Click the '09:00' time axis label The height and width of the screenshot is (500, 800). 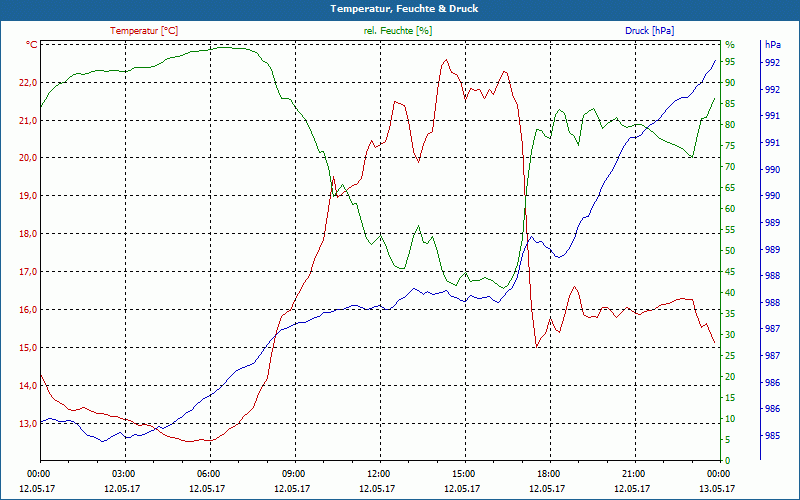pos(293,474)
